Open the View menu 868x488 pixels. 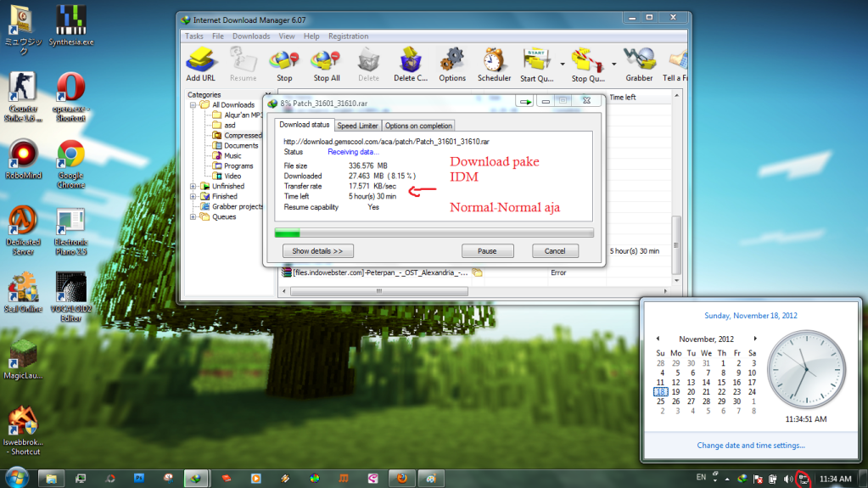287,36
